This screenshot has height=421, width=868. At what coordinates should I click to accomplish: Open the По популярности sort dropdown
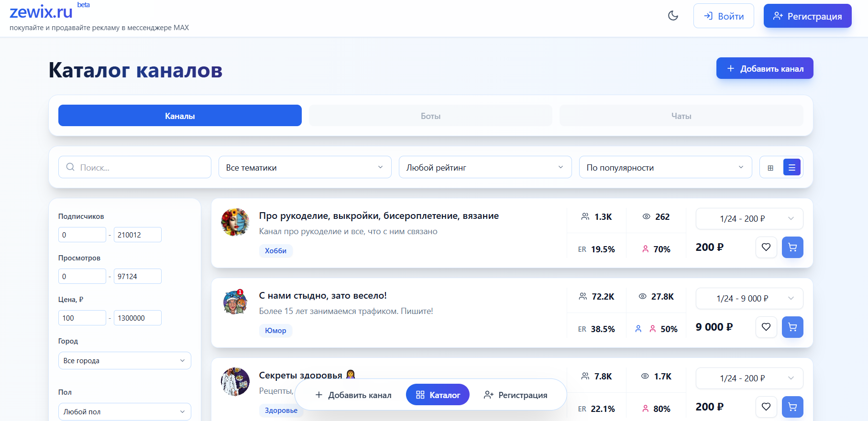tap(665, 167)
